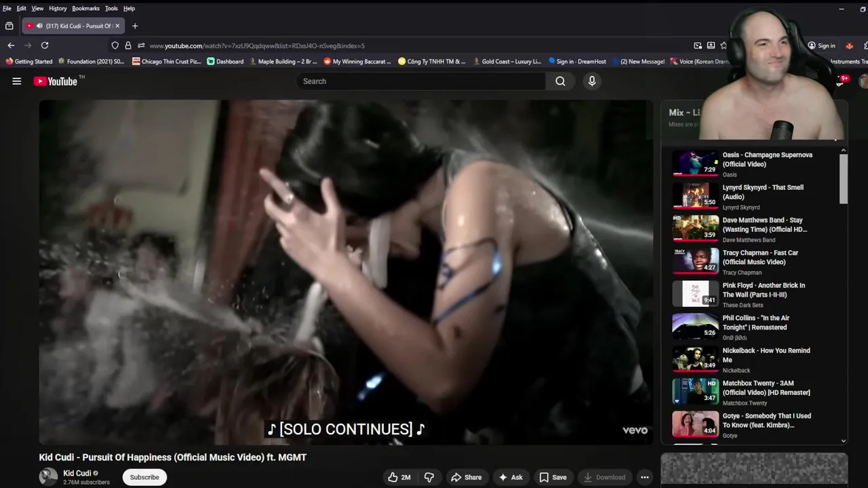
Task: Open the Kid Cudi channel avatar
Action: coord(48,477)
